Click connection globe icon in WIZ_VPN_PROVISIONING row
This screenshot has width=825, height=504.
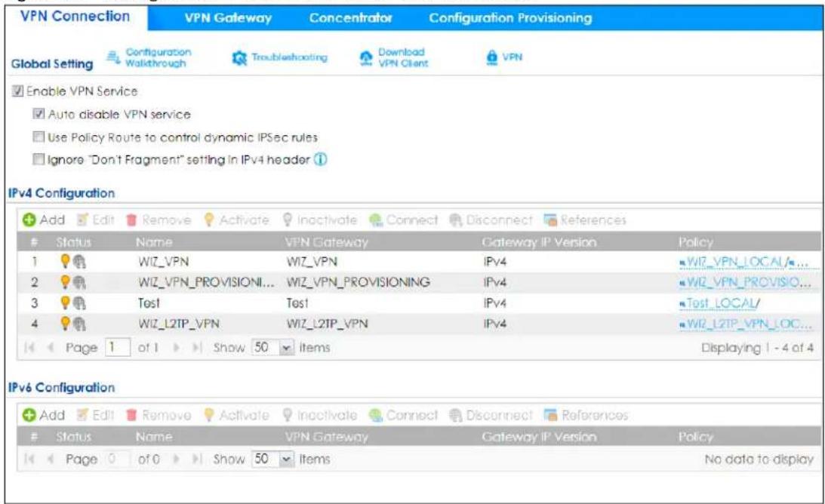point(79,282)
